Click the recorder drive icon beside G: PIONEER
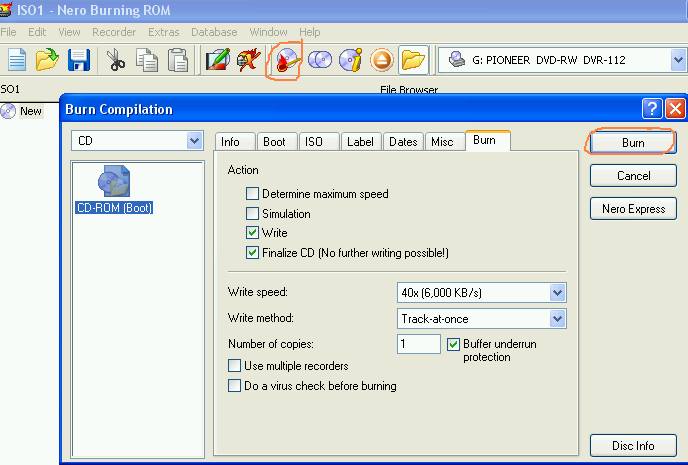This screenshot has height=465, width=688. point(457,59)
